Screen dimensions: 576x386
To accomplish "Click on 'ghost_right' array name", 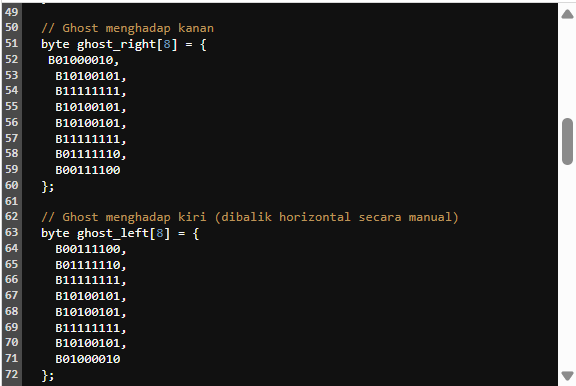I will (116, 44).
